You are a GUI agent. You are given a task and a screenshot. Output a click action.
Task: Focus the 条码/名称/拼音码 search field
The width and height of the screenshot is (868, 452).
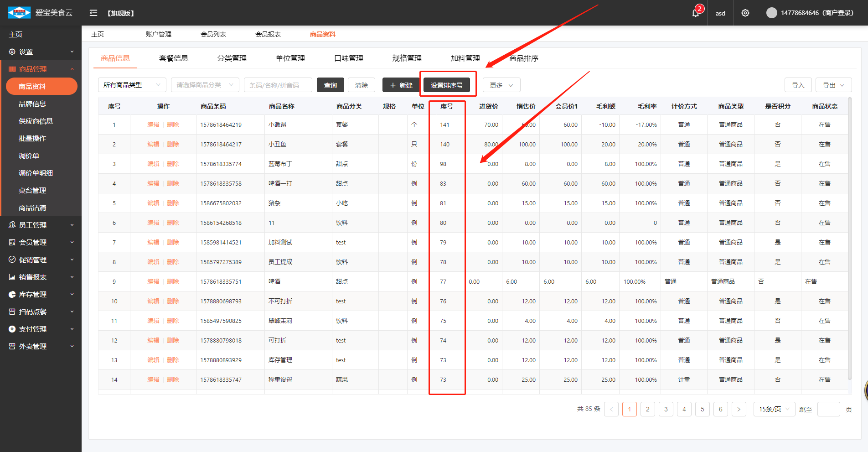[x=278, y=85]
